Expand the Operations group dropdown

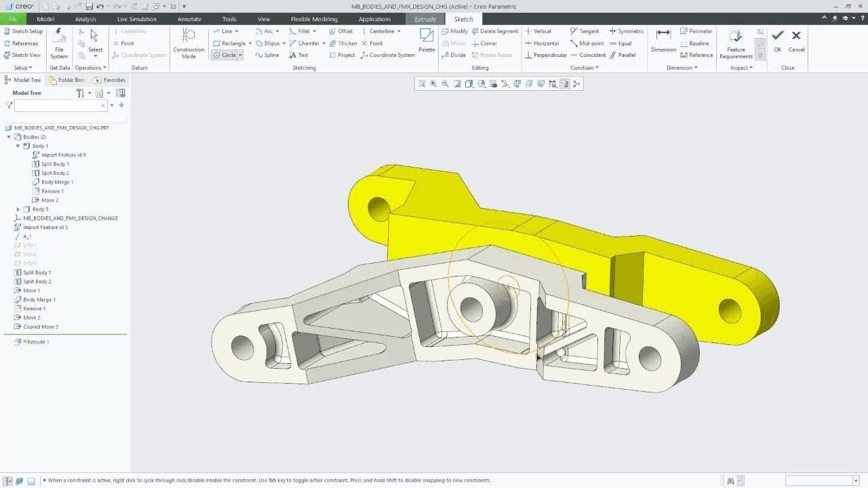(90, 68)
